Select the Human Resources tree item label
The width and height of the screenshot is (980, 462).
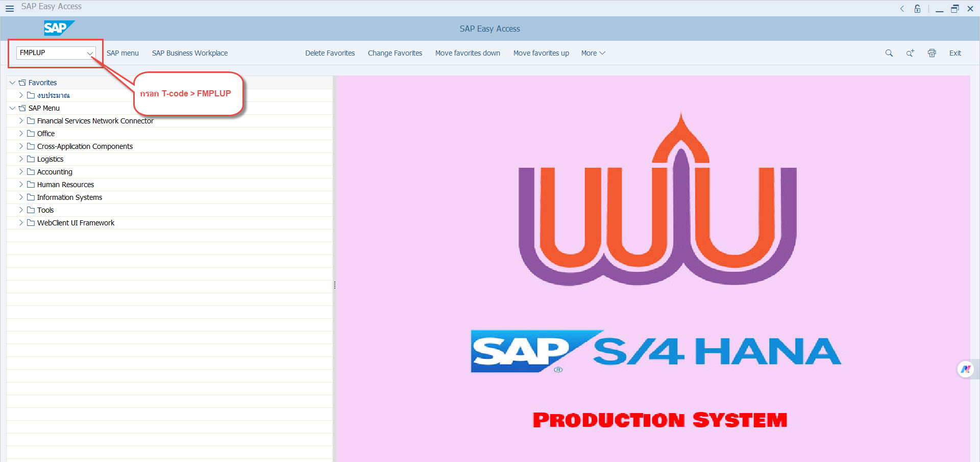point(65,185)
